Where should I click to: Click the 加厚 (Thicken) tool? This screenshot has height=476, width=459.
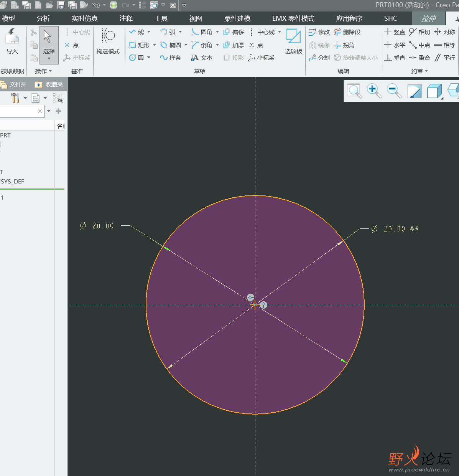(x=234, y=45)
